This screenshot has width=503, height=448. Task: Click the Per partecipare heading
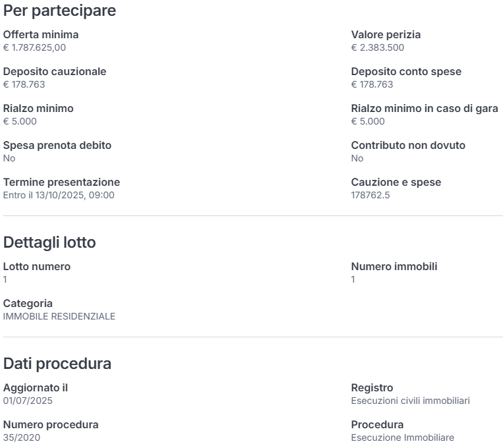[x=59, y=11]
